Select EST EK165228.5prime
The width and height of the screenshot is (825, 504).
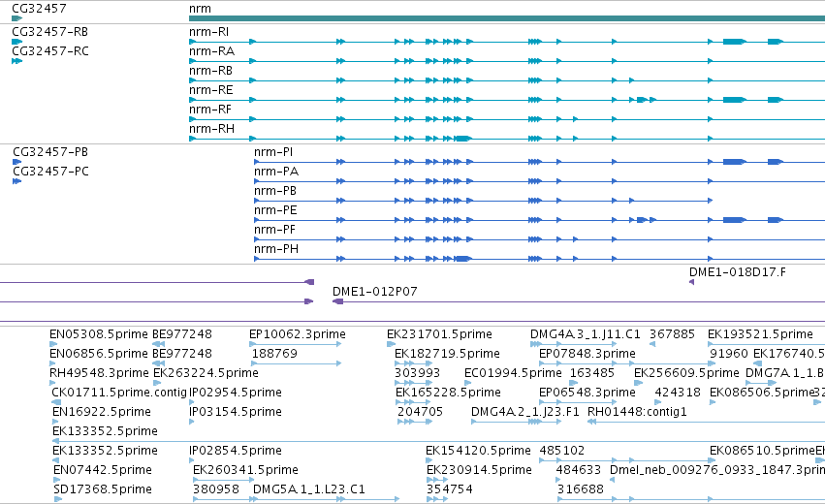tap(448, 393)
